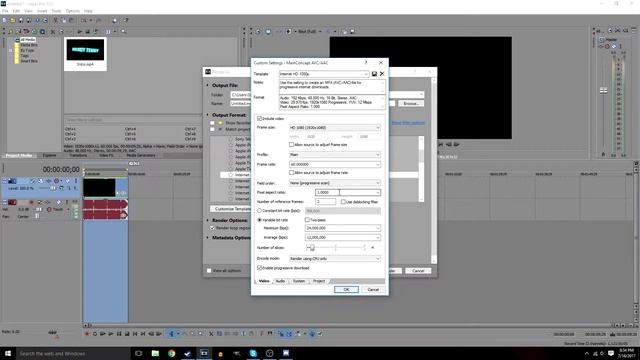The image size is (640, 360).
Task: Switch to the Project tab in Custom Settings
Action: [319, 281]
